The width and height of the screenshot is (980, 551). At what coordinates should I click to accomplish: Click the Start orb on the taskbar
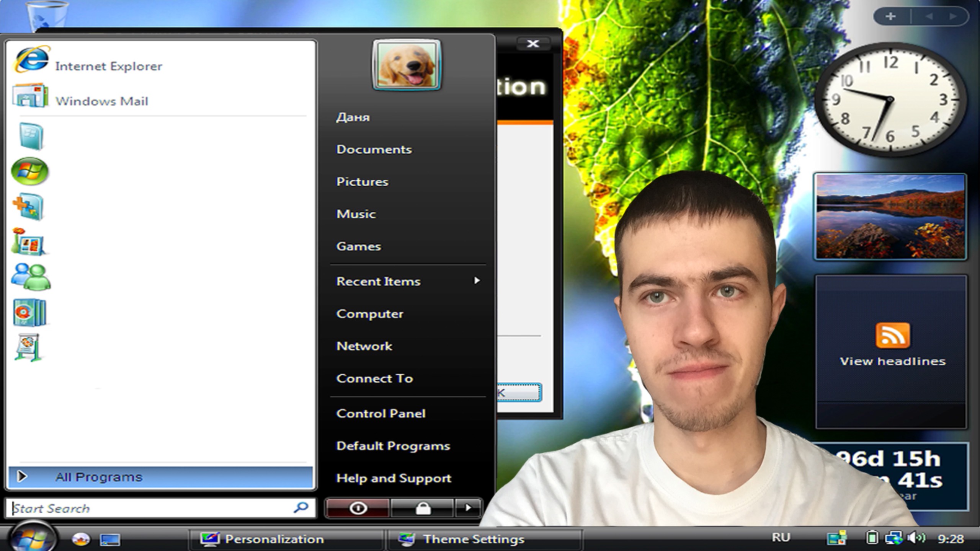(x=33, y=537)
